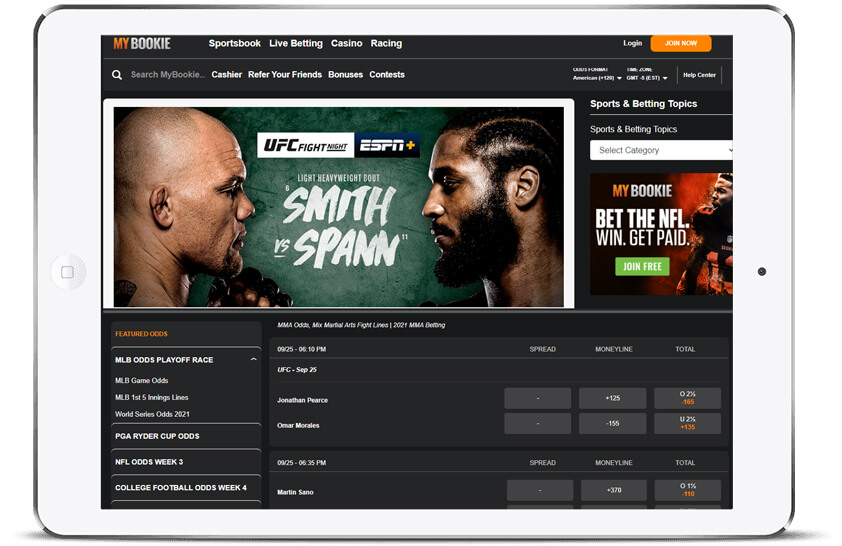This screenshot has height=546, width=842.
Task: Click the Martin Sano fighter name
Action: (x=295, y=492)
